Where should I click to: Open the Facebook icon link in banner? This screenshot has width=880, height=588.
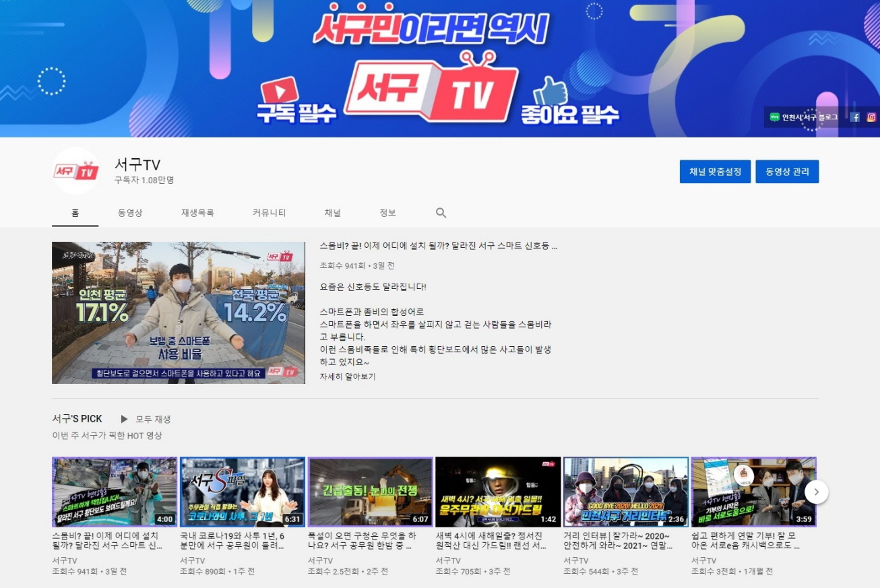click(856, 117)
